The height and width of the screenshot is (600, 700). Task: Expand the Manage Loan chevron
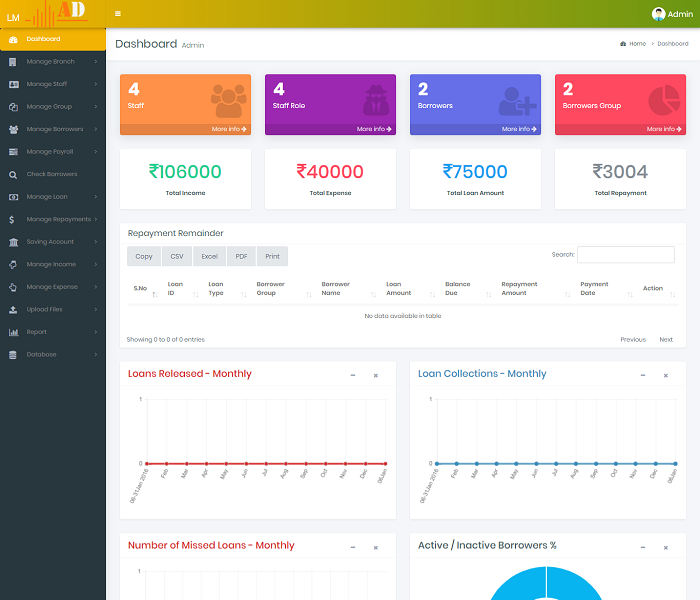coord(96,197)
